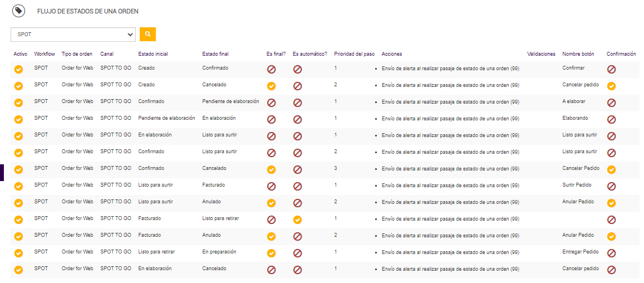The height and width of the screenshot is (283, 644).
Task: Click the Pendiente de elaboración final state cell
Action: (x=230, y=101)
